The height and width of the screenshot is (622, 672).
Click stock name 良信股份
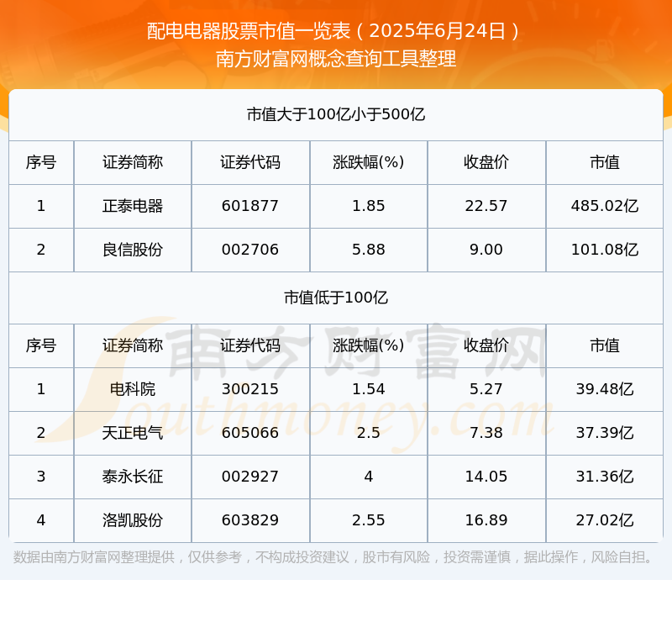[x=133, y=250]
